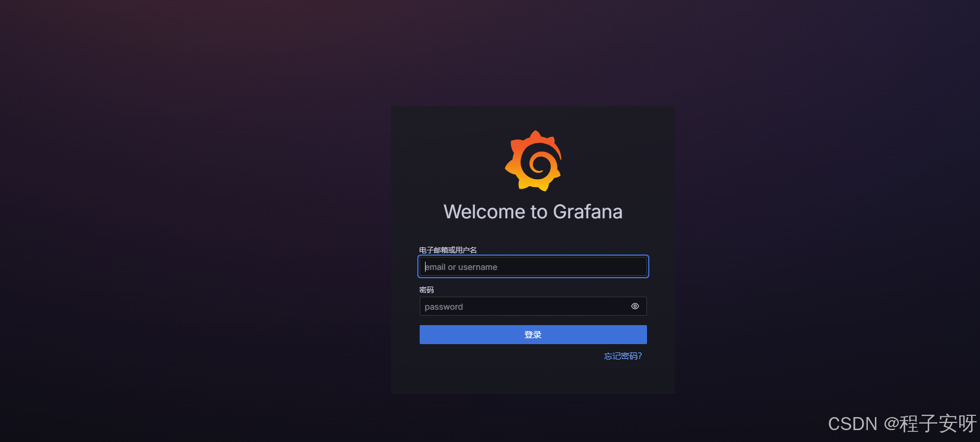Click the blue 登录 login button

point(533,335)
